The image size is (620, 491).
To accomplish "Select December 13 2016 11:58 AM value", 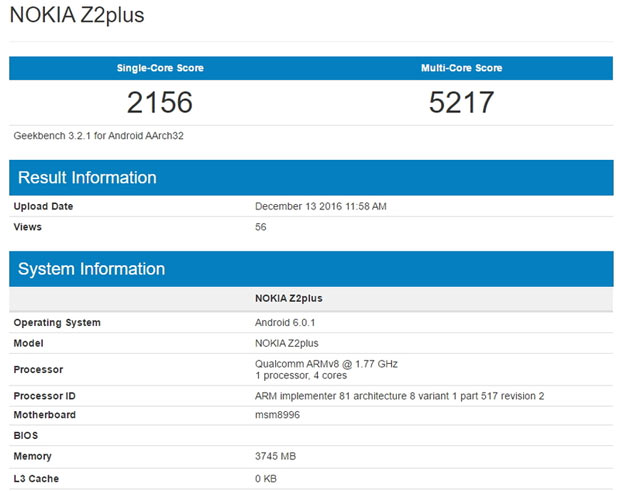I will point(321,206).
